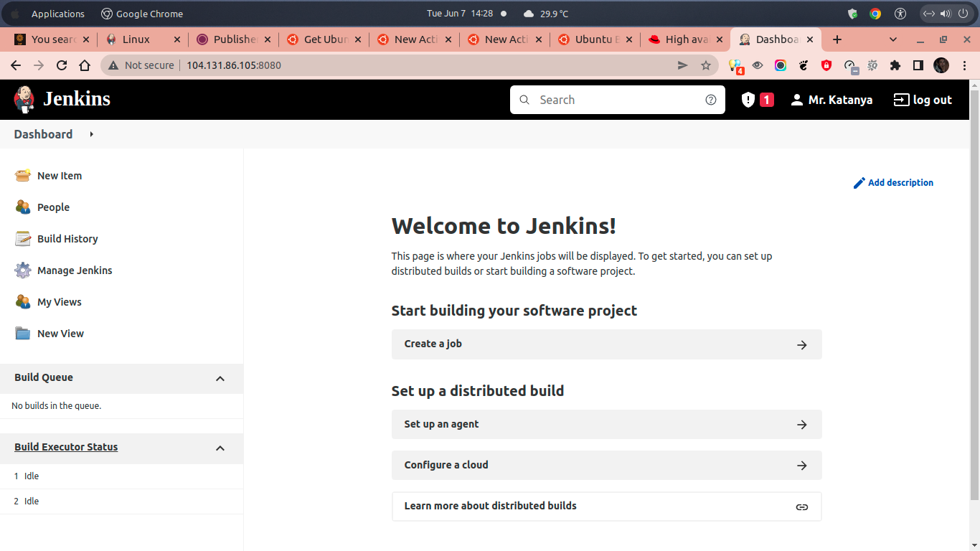This screenshot has width=980, height=551.
Task: Click the chain link icon on Learn more
Action: tap(802, 507)
